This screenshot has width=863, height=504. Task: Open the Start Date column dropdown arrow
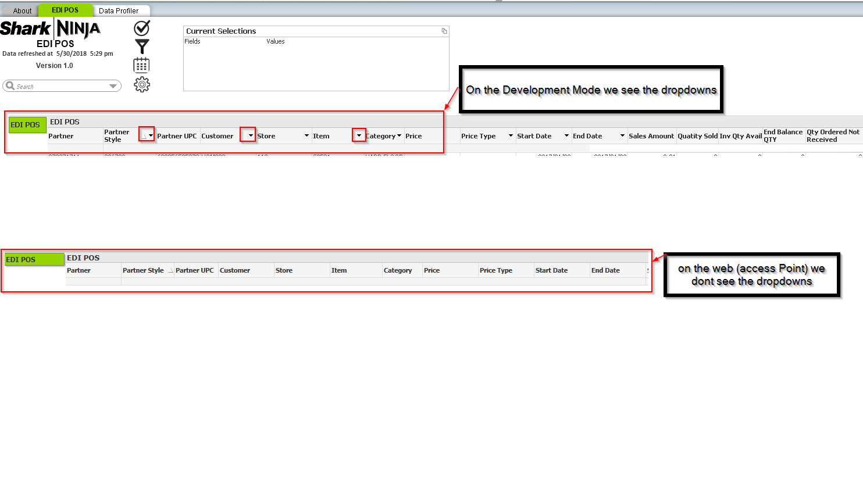tap(566, 136)
